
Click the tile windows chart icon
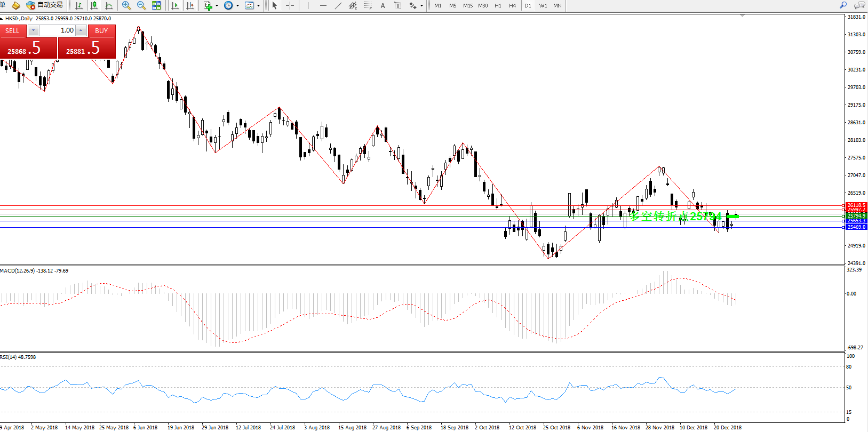click(x=156, y=5)
